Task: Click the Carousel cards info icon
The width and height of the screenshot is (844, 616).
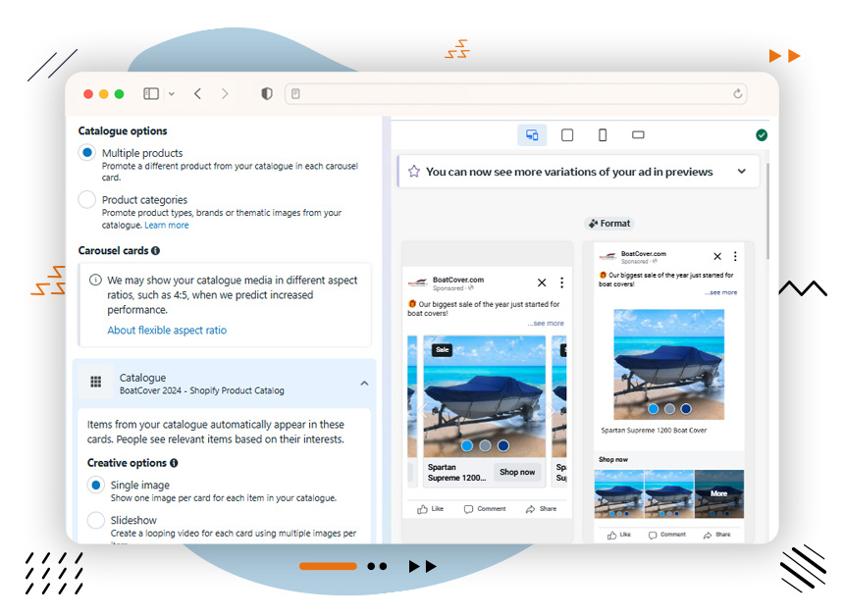Action: [156, 251]
